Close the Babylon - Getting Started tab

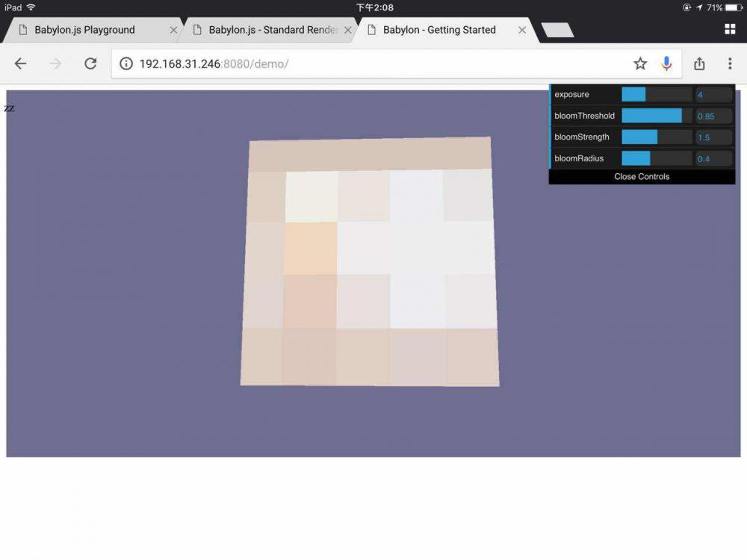[x=522, y=30]
